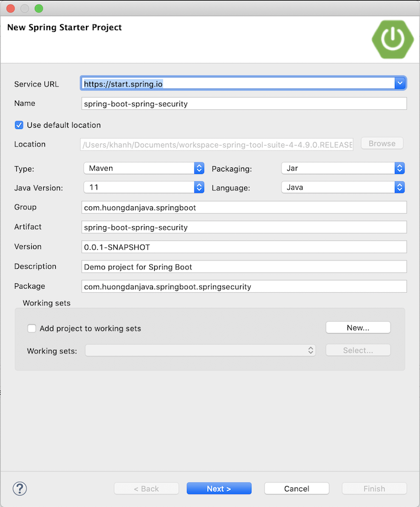Open the Packaging dropdown showing Jar
Screen dimensions: 420x507
(399, 169)
